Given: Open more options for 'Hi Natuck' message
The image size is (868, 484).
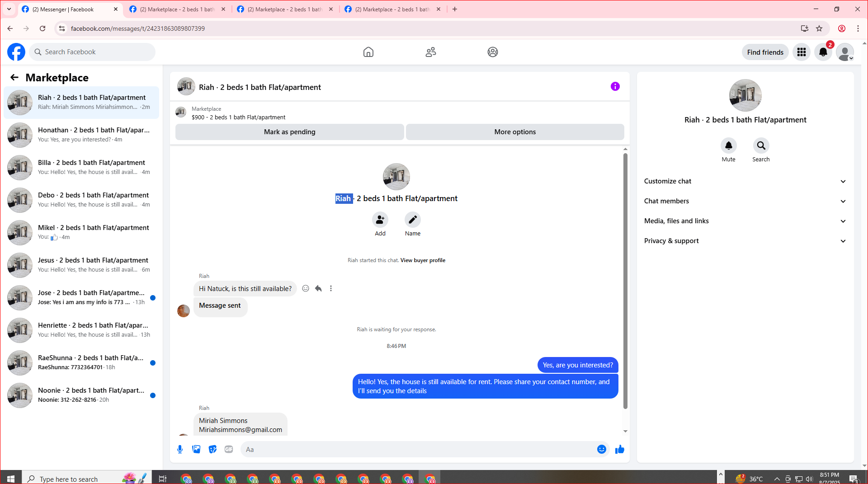Looking at the screenshot, I should click(x=331, y=288).
